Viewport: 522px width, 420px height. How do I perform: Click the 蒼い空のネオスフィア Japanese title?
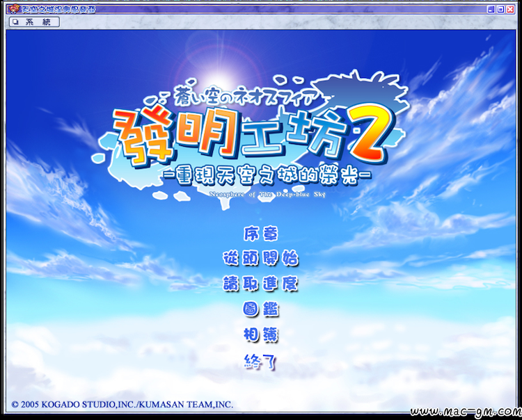point(245,97)
